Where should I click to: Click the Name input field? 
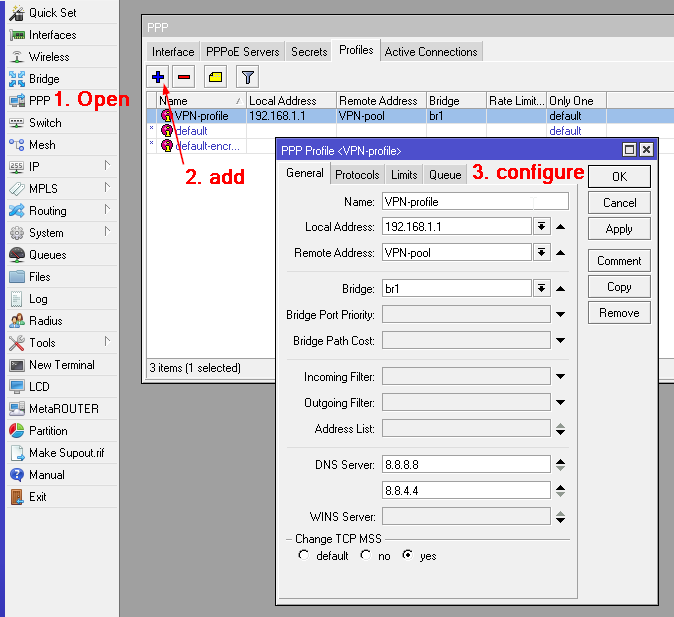point(475,201)
